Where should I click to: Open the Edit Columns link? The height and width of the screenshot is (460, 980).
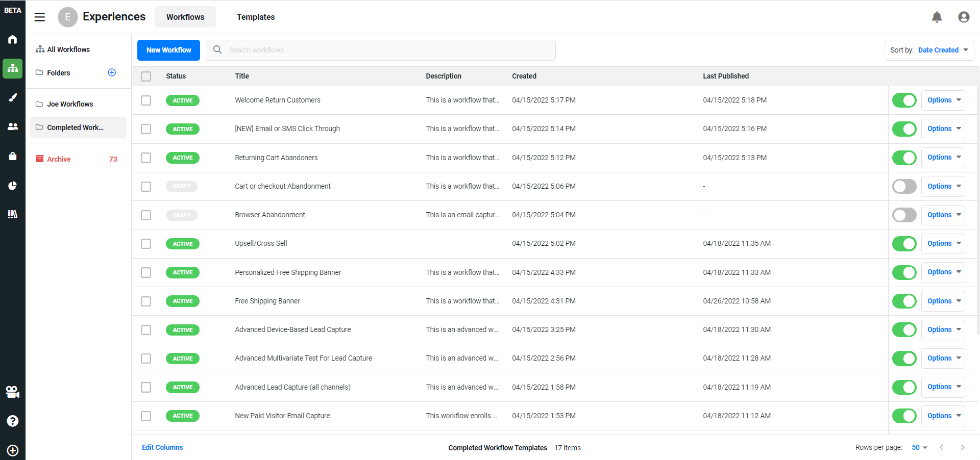162,447
